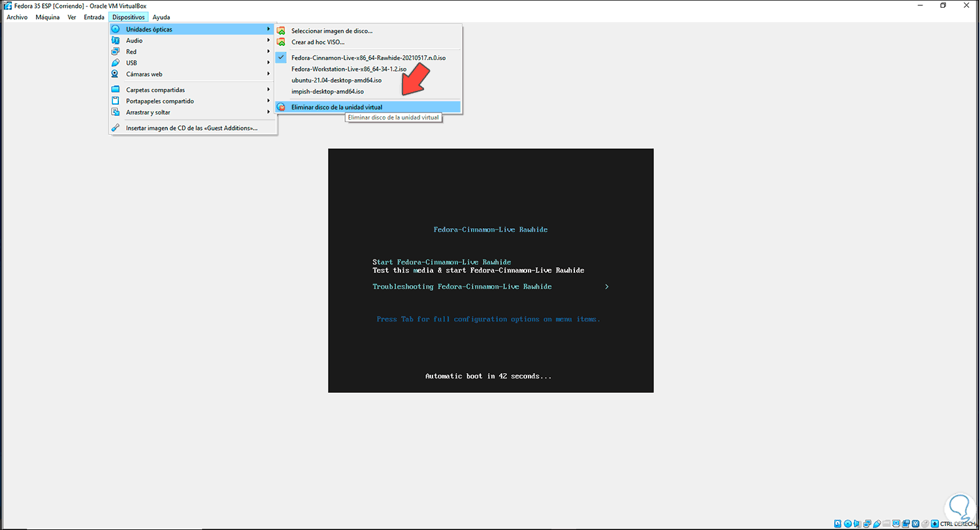Click the wrench icon for Guest Additions
The image size is (980, 530).
click(x=116, y=128)
